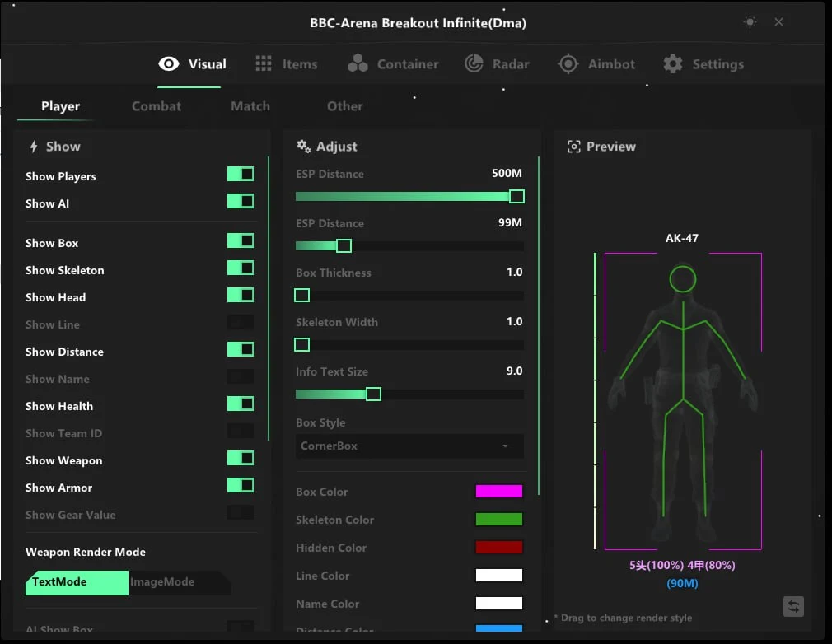Expand the Box Style CornerBox dropdown

pyautogui.click(x=409, y=446)
